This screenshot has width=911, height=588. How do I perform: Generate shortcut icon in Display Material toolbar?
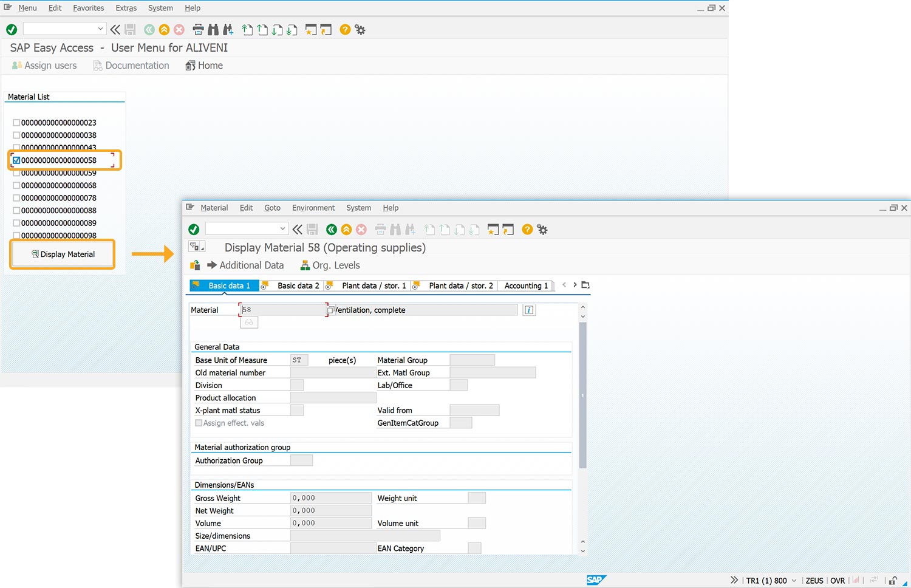point(508,229)
